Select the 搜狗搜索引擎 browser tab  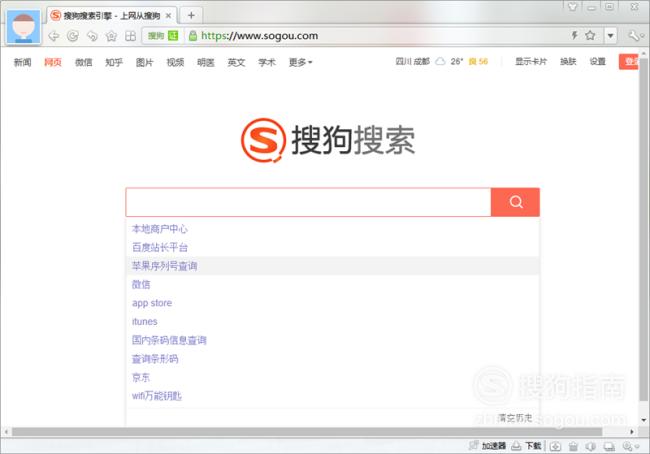click(x=112, y=15)
